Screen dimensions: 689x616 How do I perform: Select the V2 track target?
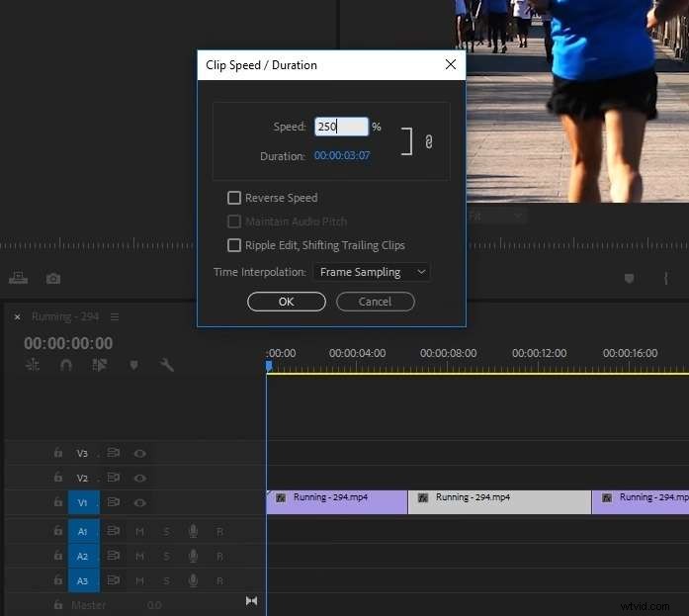click(x=82, y=478)
